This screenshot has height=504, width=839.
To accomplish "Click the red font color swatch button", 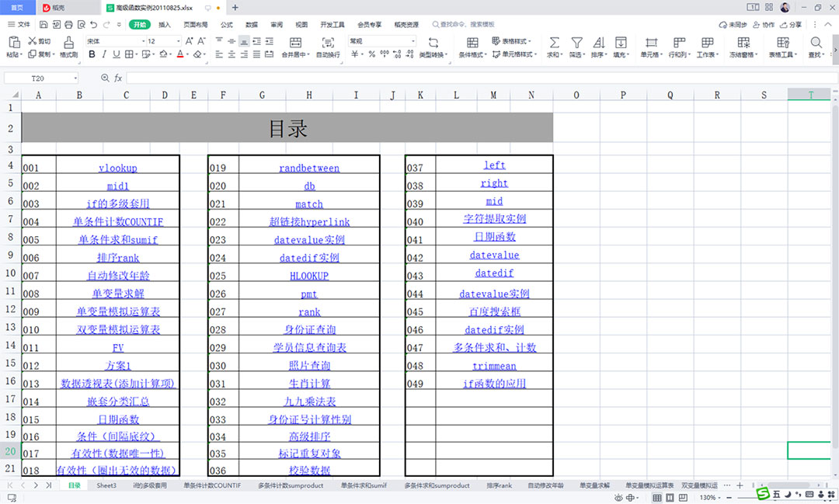I will 179,54.
